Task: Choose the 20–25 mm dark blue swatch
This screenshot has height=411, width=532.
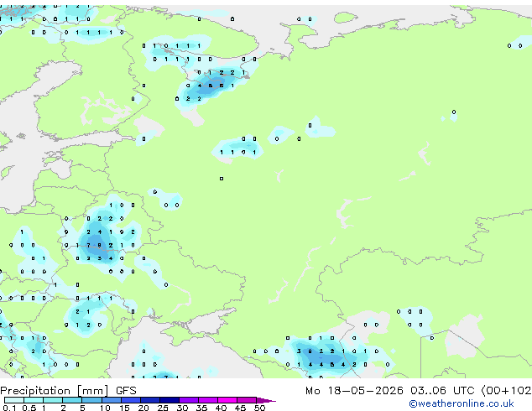Action: [149, 400]
